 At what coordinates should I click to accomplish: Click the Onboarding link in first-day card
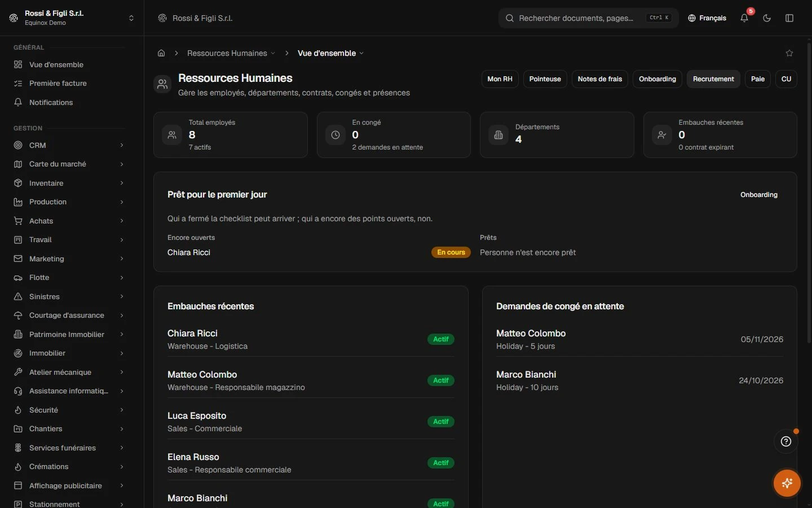click(759, 195)
